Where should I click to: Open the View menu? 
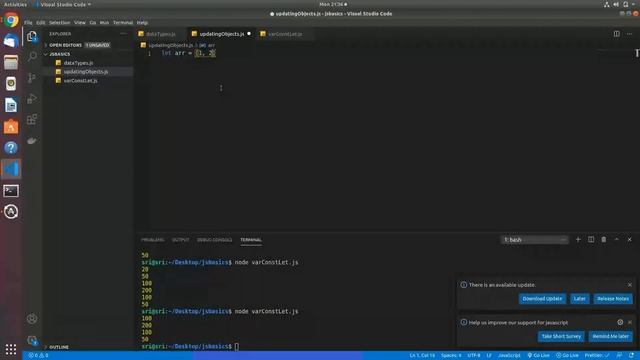point(80,22)
